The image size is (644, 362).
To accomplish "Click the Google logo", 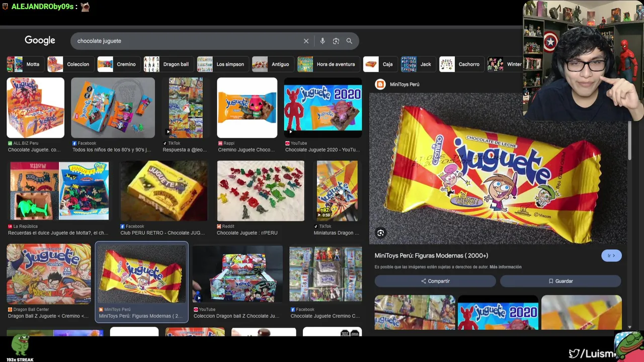I will (x=40, y=41).
